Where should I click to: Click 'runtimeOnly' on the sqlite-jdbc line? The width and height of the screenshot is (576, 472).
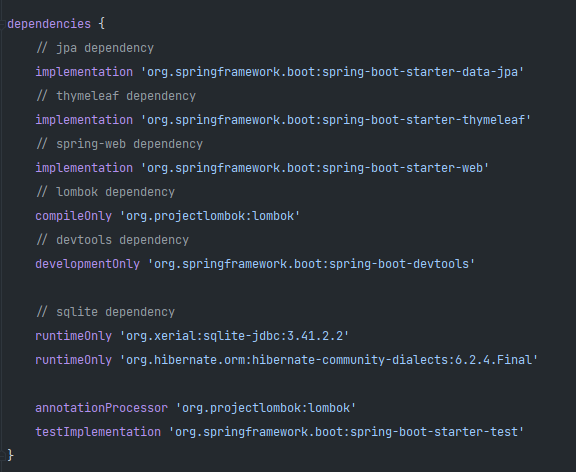click(73, 336)
